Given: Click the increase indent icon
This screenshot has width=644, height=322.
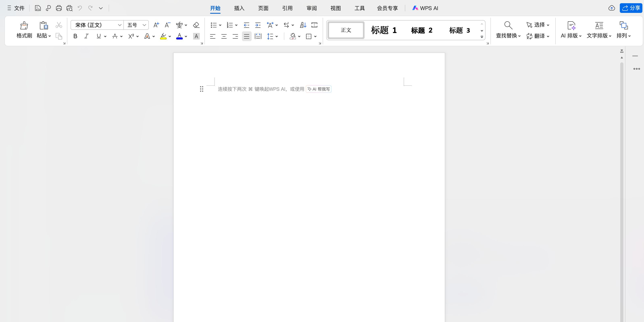Looking at the screenshot, I should coord(258,25).
